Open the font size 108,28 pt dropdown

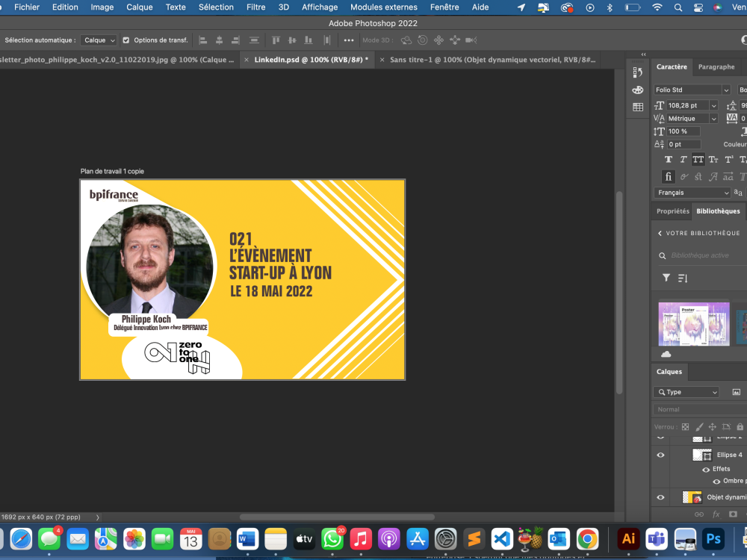713,106
